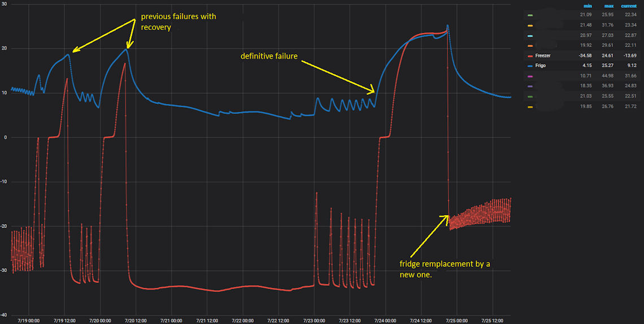Click the 7/25 12:00 time axis label

tap(493, 320)
